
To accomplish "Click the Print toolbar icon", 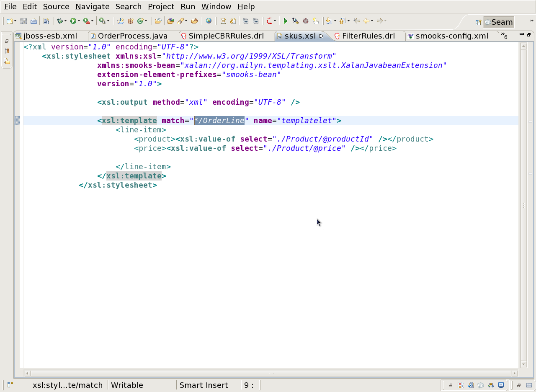I will pos(33,21).
